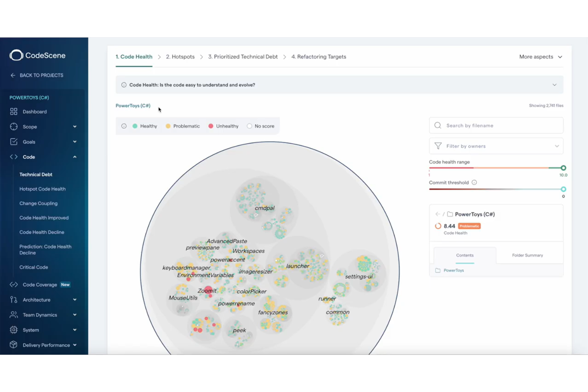Screen dimensions: 588x392
Task: Click the info icon in Code Health banner
Action: [124, 85]
